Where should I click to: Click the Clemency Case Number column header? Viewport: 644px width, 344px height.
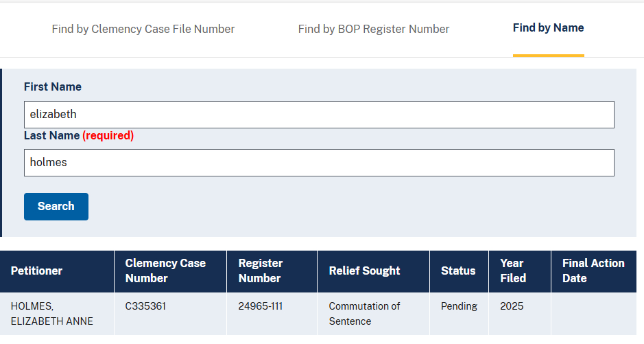tap(165, 271)
